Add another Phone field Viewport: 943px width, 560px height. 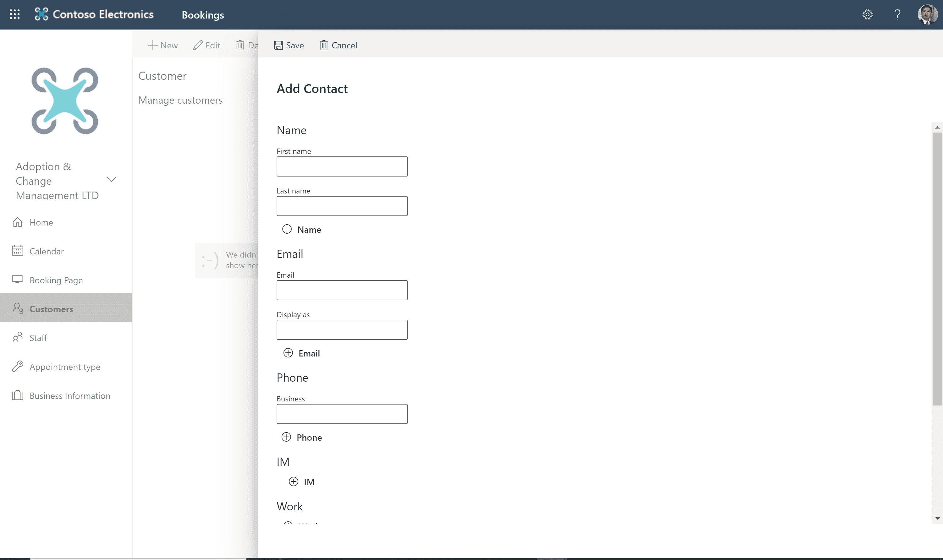(302, 438)
